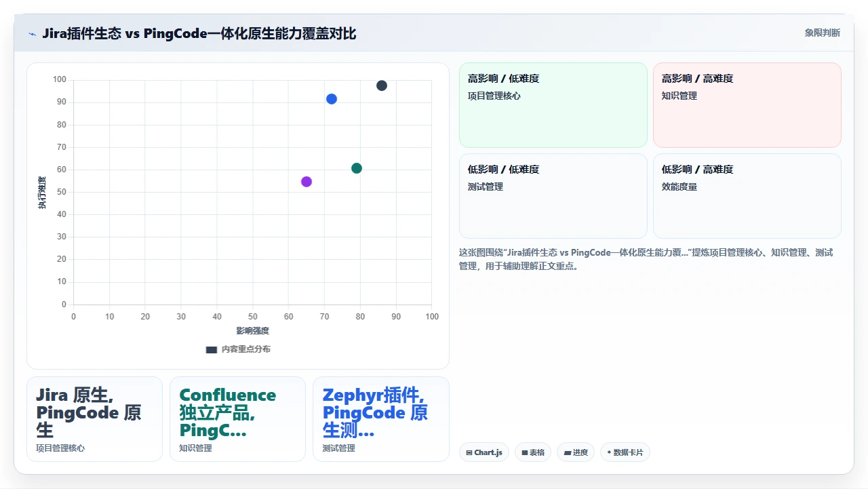Click the Chart.js tag chip

tap(484, 452)
